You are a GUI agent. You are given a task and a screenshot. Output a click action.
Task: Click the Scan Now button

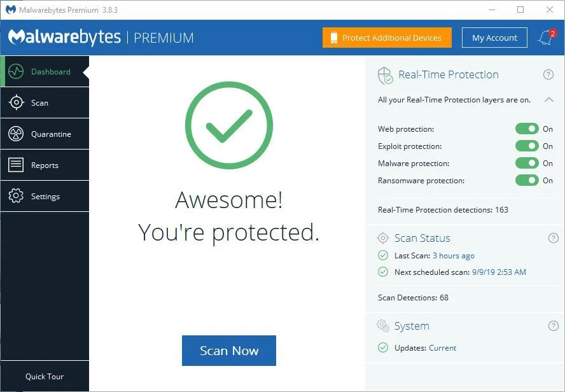(228, 350)
